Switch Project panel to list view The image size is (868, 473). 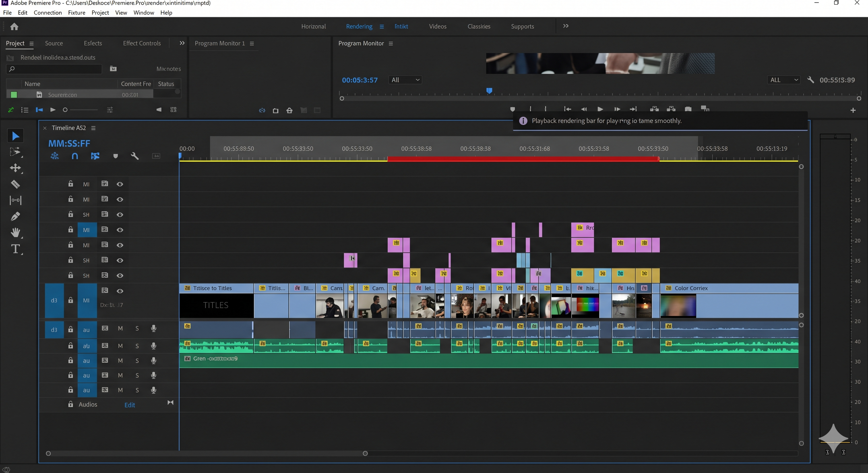click(x=25, y=110)
